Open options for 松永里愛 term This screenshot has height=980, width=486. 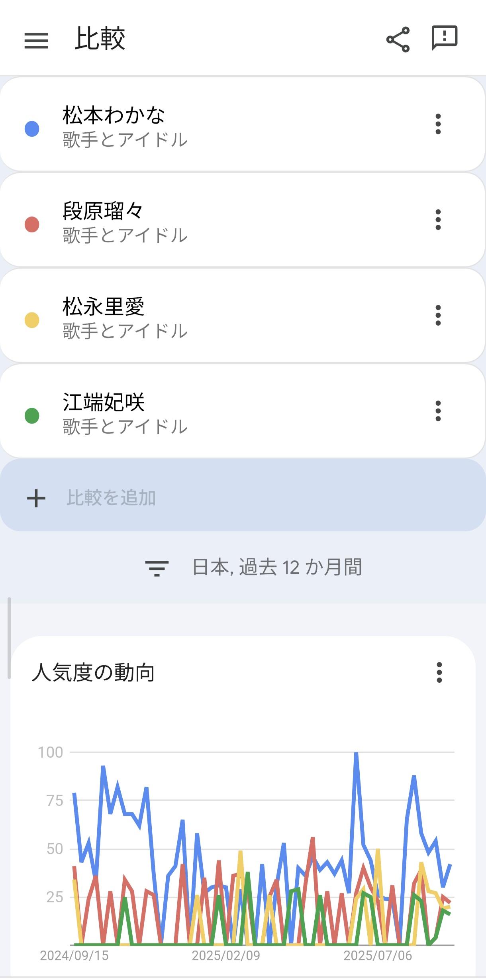click(x=438, y=315)
